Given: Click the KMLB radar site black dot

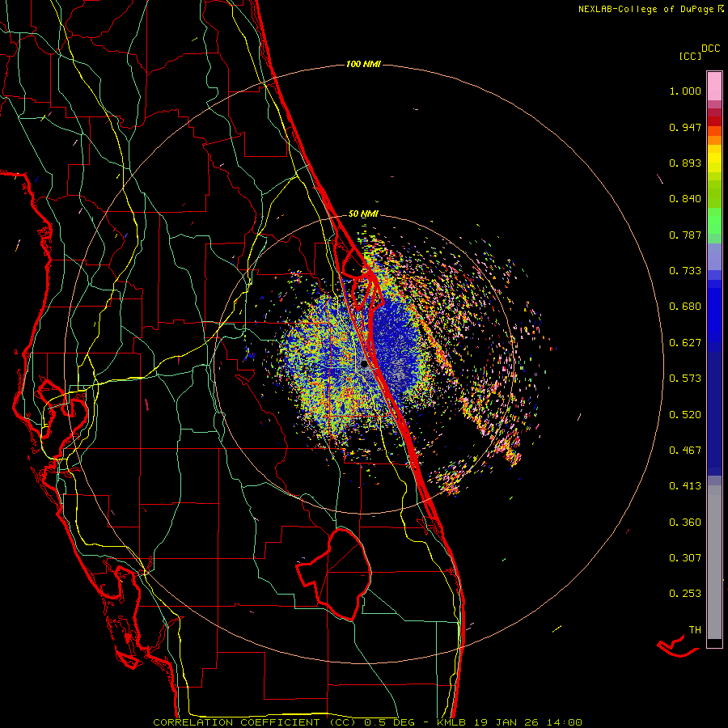Looking at the screenshot, I should [x=365, y=364].
